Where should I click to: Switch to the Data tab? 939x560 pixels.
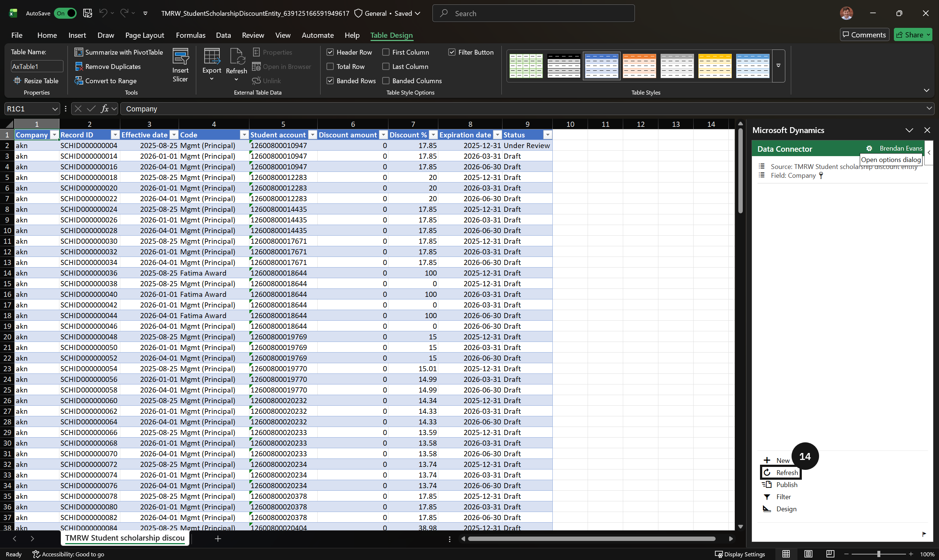click(223, 35)
